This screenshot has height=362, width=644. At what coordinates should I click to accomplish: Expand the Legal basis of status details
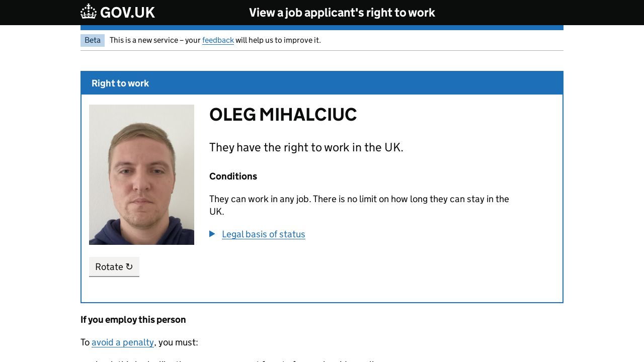[263, 234]
